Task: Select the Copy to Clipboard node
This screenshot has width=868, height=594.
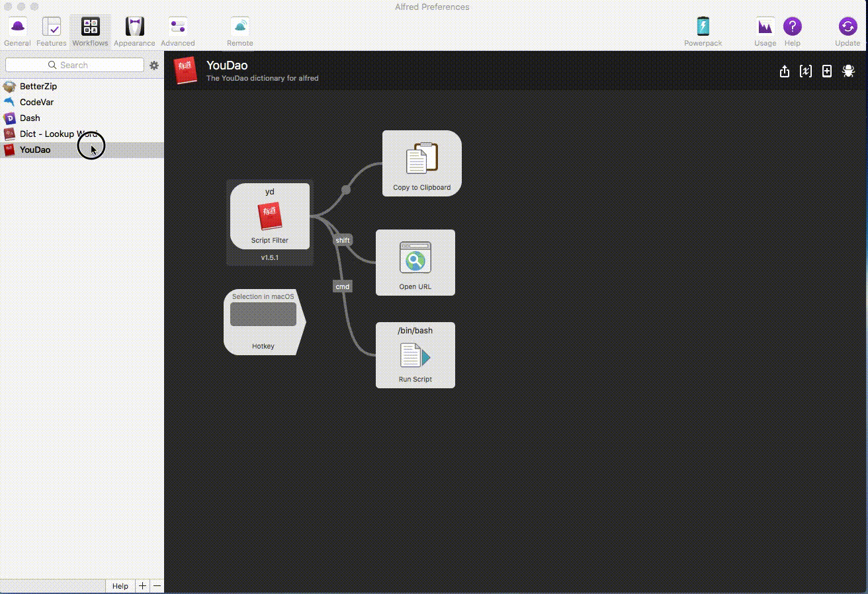Action: point(422,163)
